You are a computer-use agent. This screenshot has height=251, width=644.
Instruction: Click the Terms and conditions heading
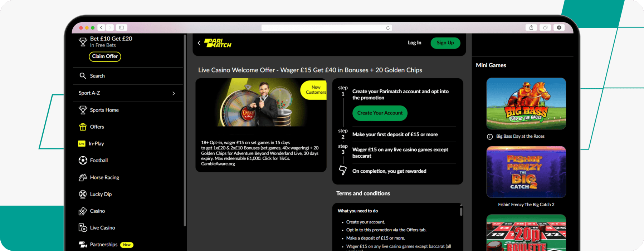363,193
